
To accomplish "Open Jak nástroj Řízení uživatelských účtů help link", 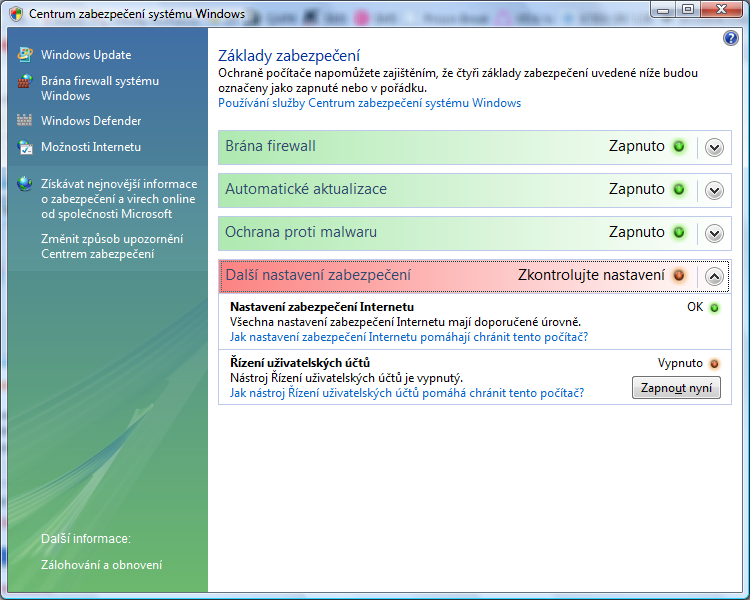I will [x=407, y=393].
